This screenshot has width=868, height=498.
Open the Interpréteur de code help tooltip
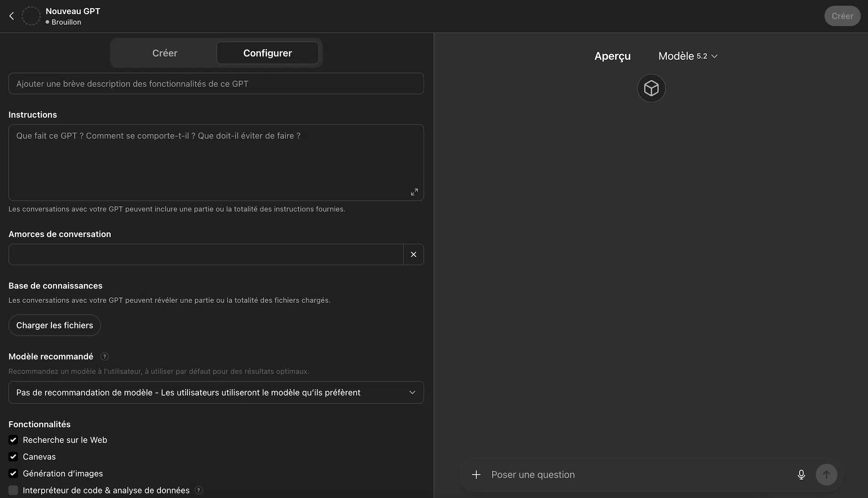(x=198, y=490)
